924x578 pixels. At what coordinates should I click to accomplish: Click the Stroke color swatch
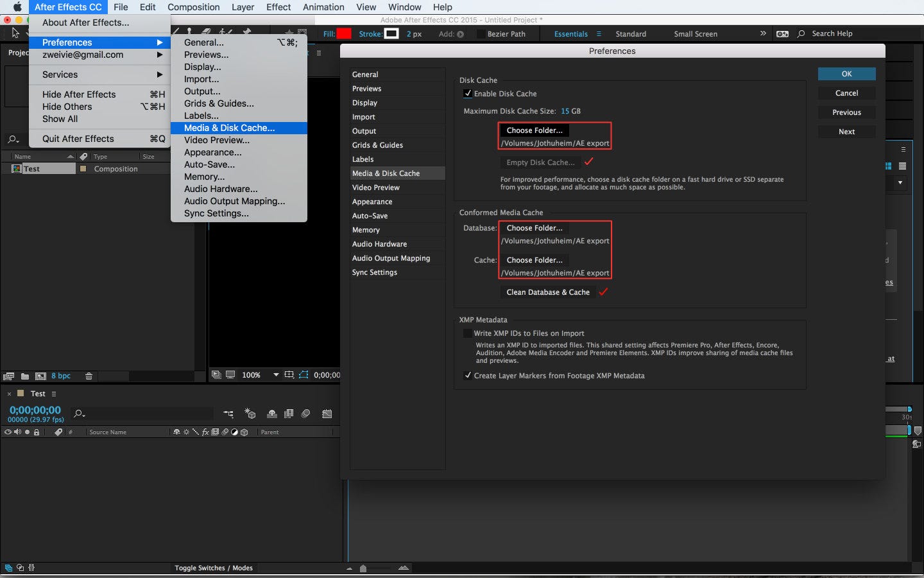coord(391,34)
